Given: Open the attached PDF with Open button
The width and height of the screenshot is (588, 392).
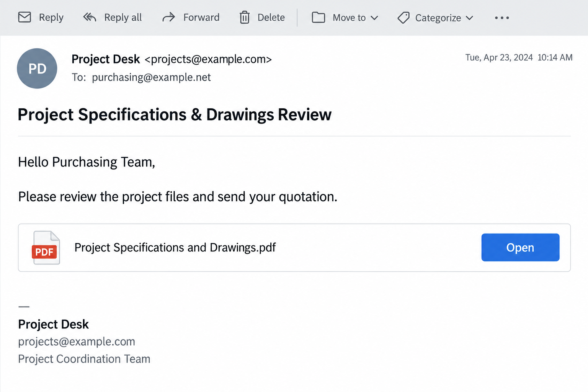Looking at the screenshot, I should (x=520, y=247).
